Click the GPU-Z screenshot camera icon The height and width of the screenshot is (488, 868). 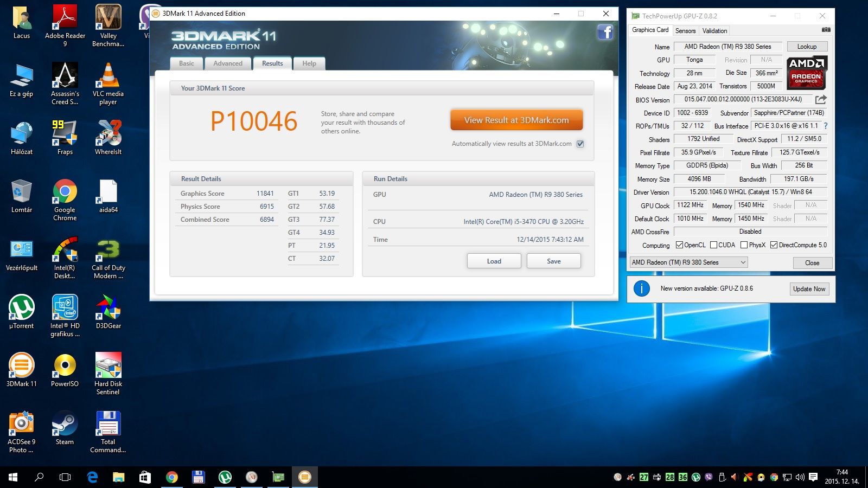(x=826, y=30)
